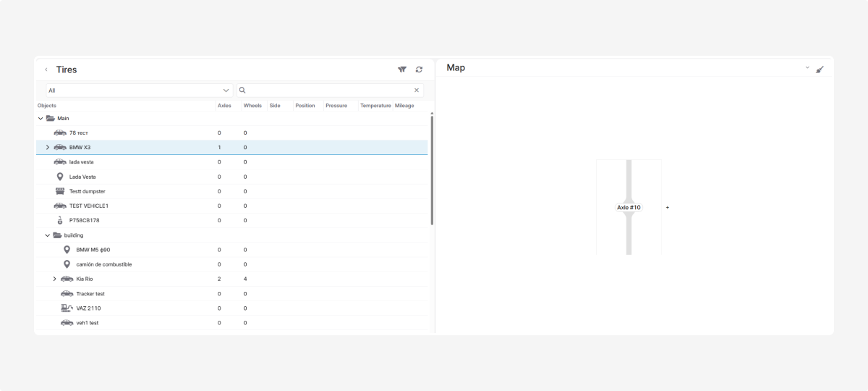Expand the Kia Rio row
Image resolution: width=868 pixels, height=391 pixels.
click(55, 279)
